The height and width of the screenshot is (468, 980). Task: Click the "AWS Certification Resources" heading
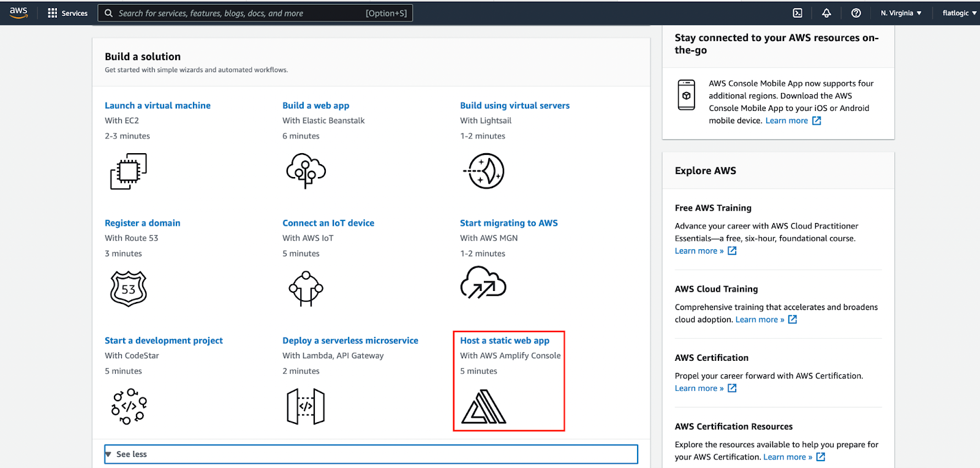click(x=734, y=426)
